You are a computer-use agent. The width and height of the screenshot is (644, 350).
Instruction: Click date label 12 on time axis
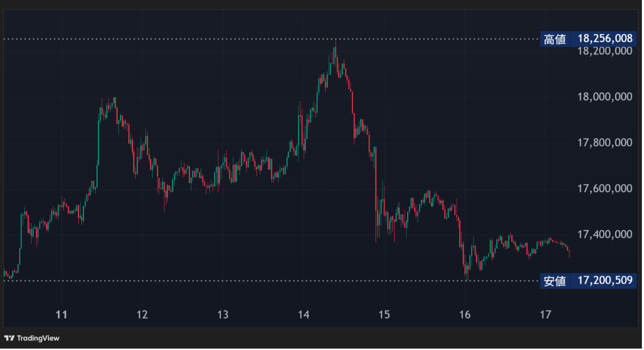point(142,315)
